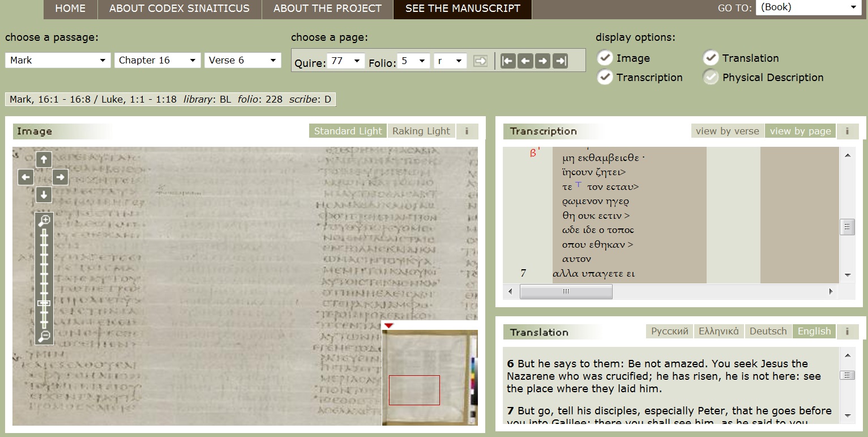This screenshot has height=437, width=868.
Task: Click the translation vertical scrollbar thumb
Action: click(x=848, y=375)
